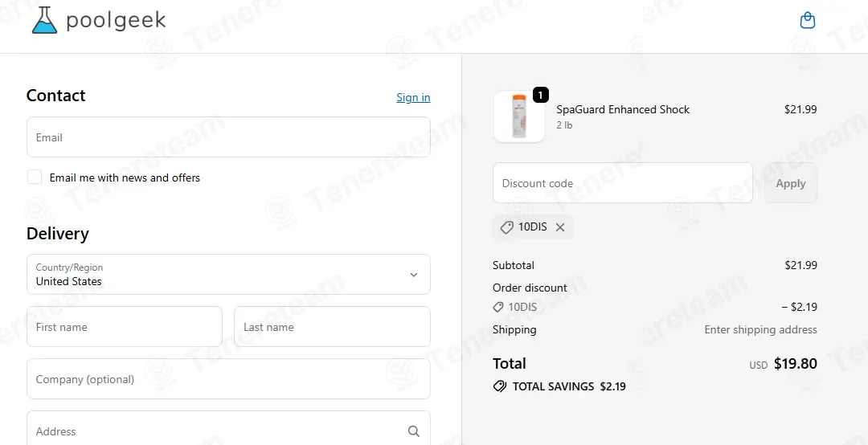Select the Last name text box

332,327
